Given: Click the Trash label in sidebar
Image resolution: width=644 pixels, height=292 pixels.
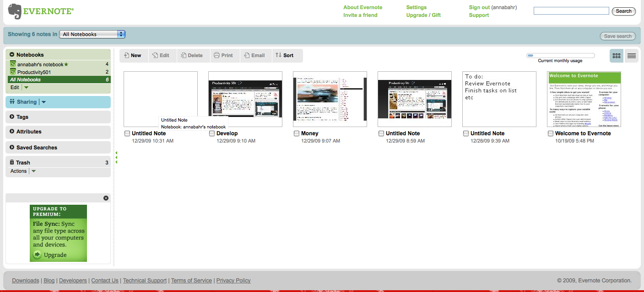Looking at the screenshot, I should point(23,163).
